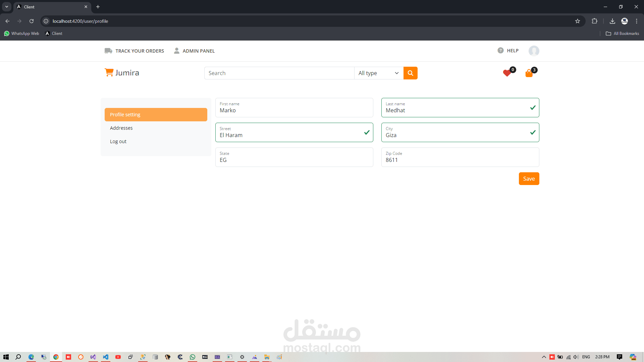Click the Search input field
Viewport: 644px width, 362px height.
(x=279, y=73)
